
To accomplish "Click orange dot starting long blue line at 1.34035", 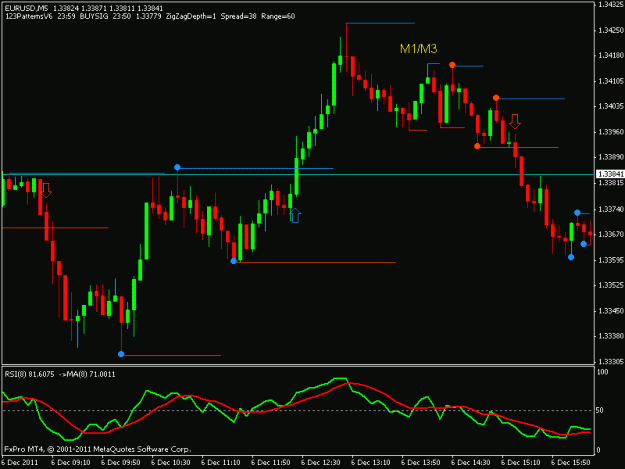I will pyautogui.click(x=496, y=98).
